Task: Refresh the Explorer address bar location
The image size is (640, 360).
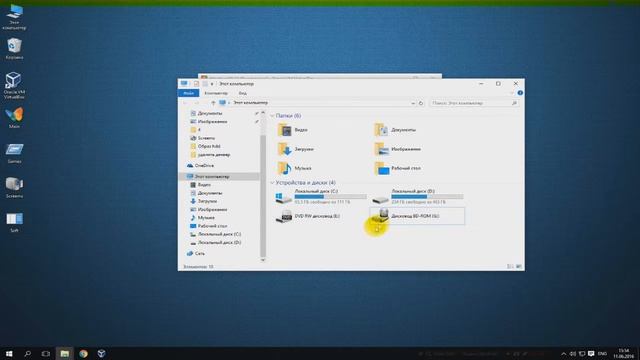Action: coord(421,103)
